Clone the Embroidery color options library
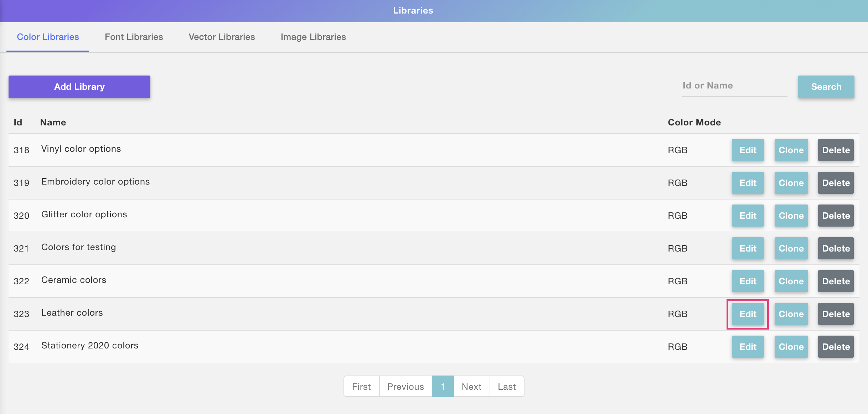868x414 pixels. pyautogui.click(x=791, y=183)
